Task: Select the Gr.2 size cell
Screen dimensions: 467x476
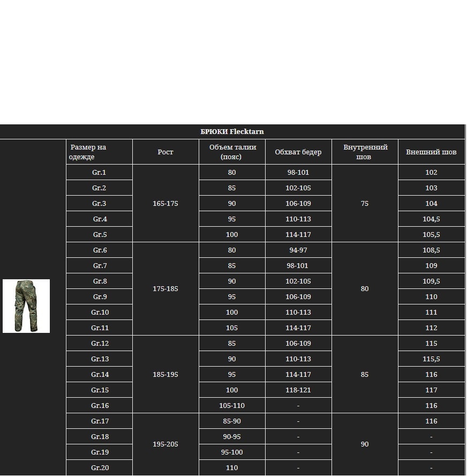Action: coord(99,188)
